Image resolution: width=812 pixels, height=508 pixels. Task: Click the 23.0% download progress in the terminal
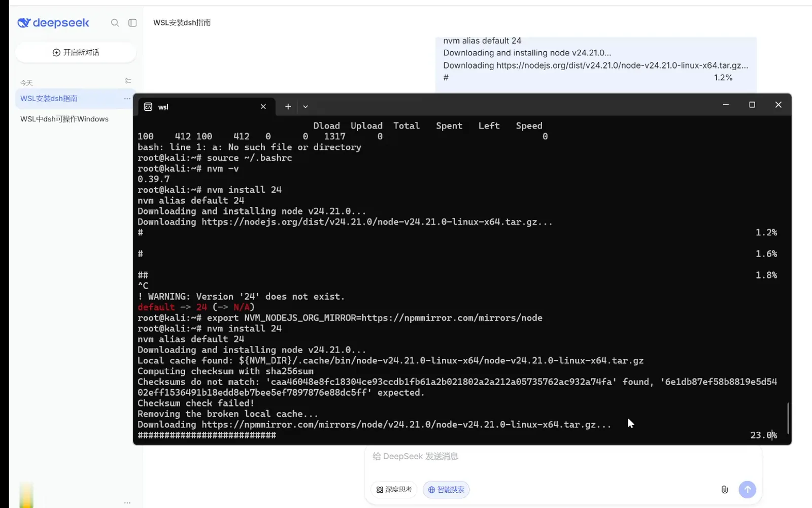[x=764, y=435]
